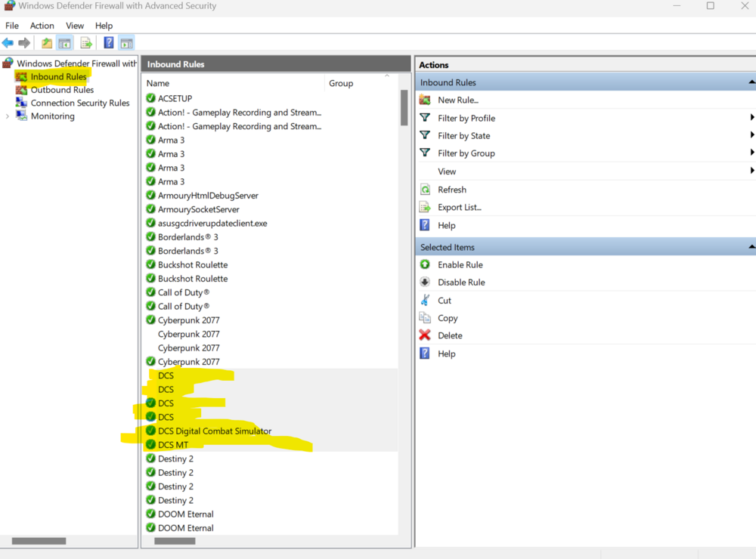Click the New Rule icon
The height and width of the screenshot is (559, 756).
(x=426, y=100)
